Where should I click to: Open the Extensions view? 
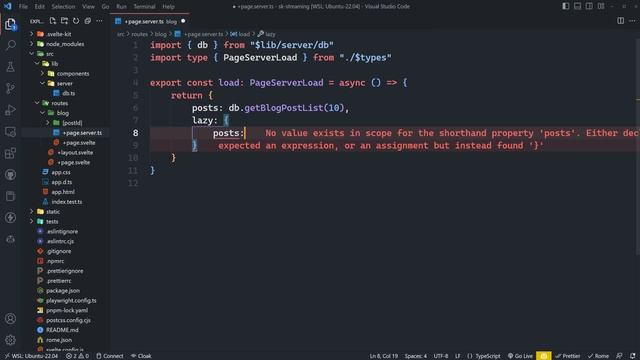coord(11,153)
